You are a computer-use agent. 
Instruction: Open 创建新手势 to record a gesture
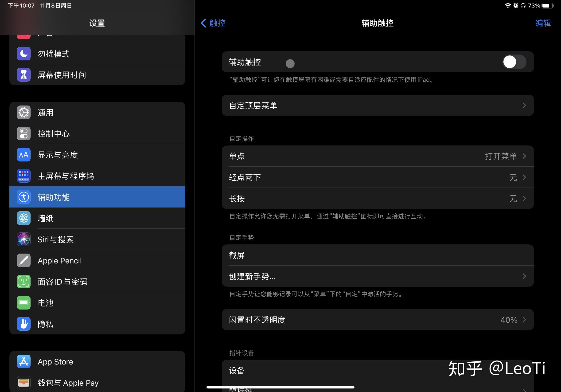[378, 276]
